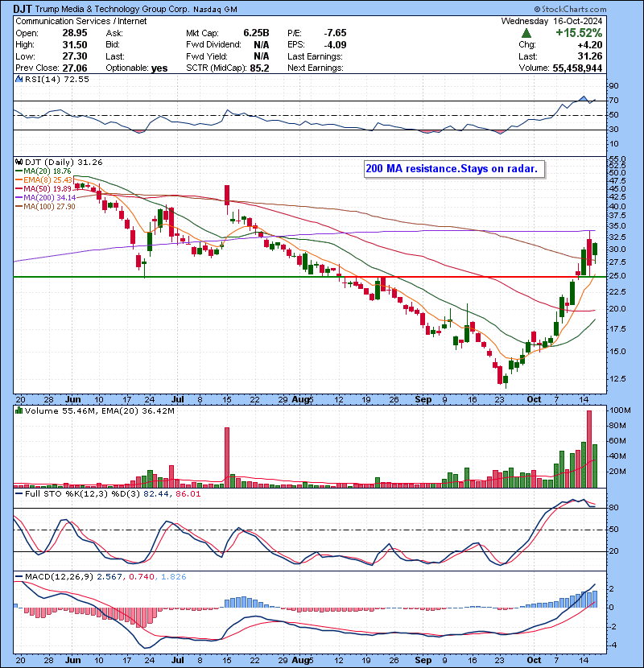Click the Prev Close value 27.06
Screen dimensions: 644x668
pos(75,68)
